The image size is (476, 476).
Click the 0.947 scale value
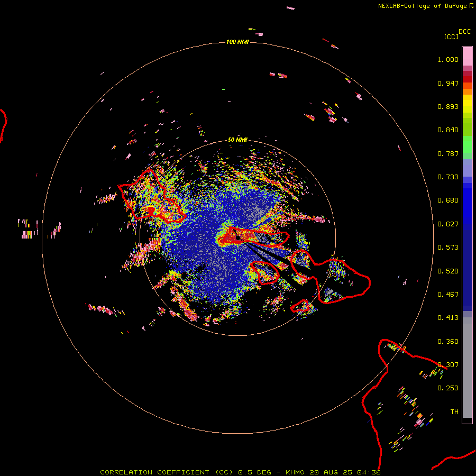[448, 83]
